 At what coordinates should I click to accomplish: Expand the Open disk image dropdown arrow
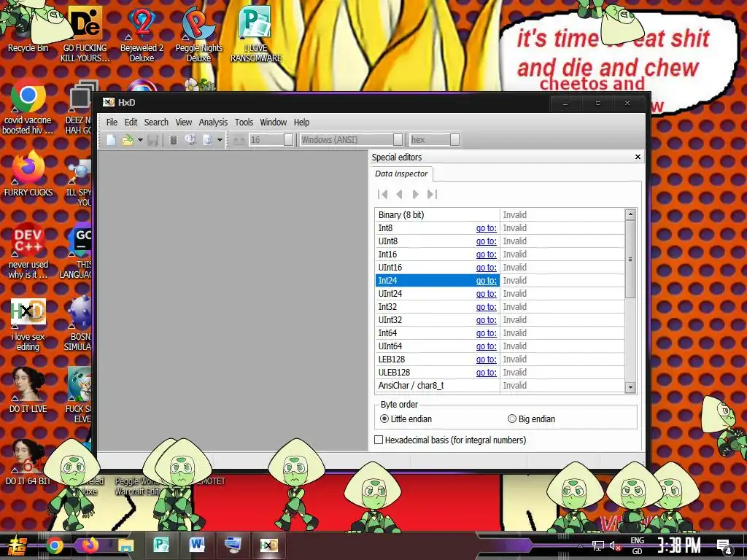220,139
